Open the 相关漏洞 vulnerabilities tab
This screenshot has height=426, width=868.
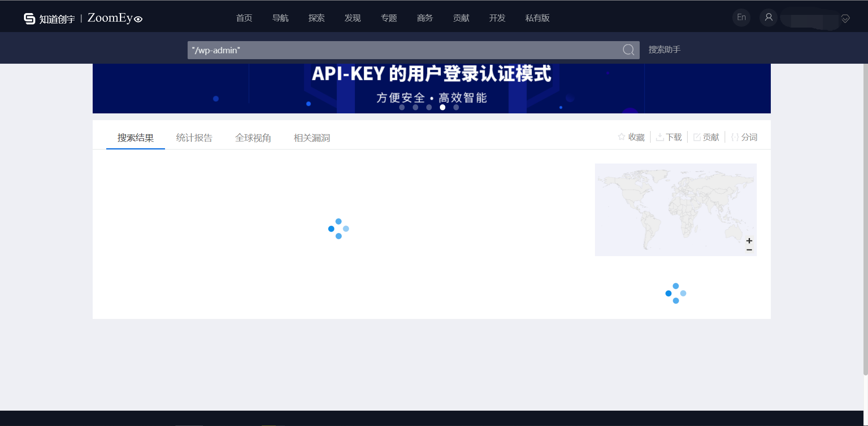pyautogui.click(x=311, y=138)
